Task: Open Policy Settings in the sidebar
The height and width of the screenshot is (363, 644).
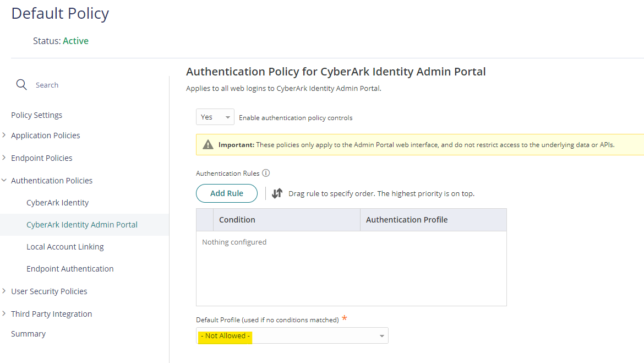Action: pyautogui.click(x=36, y=115)
